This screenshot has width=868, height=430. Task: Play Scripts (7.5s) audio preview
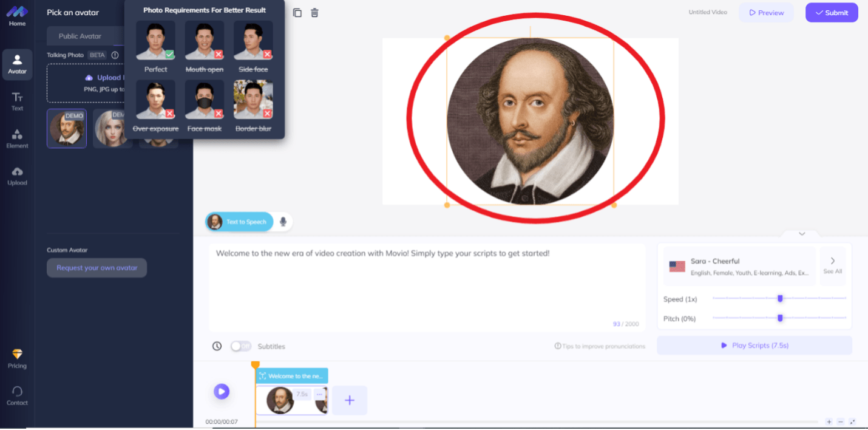[754, 346]
